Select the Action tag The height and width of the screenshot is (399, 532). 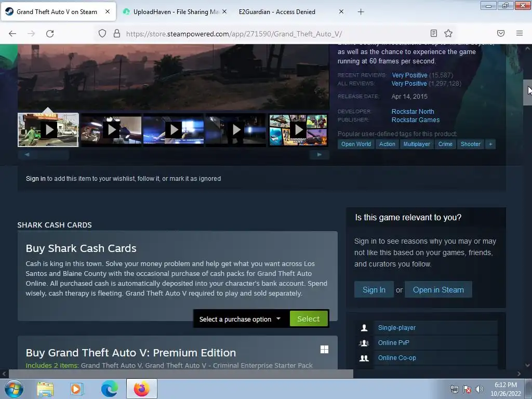tap(387, 144)
